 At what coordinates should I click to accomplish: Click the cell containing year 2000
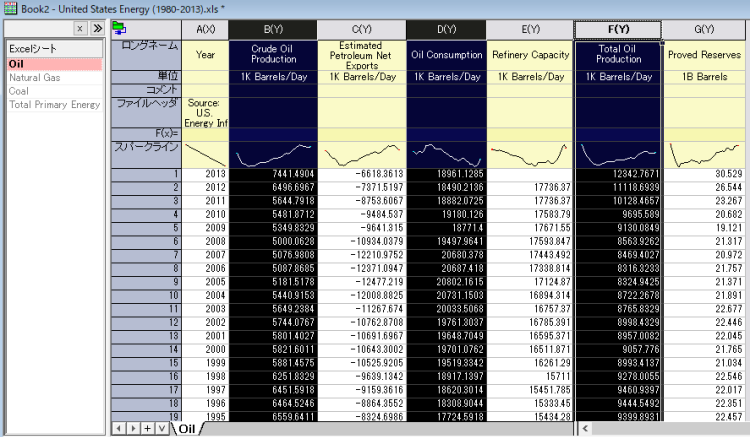click(205, 350)
